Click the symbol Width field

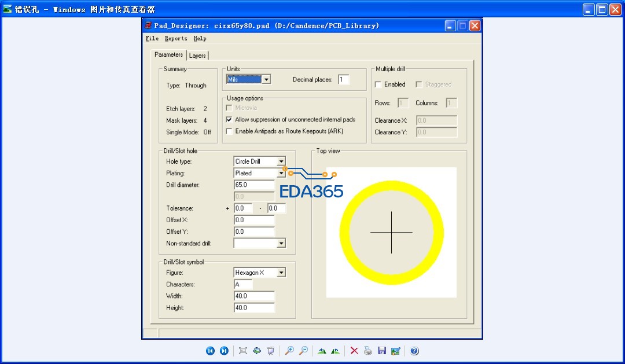(254, 296)
